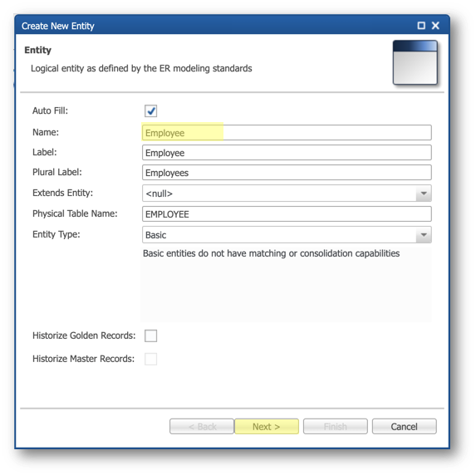Open the Extends Entity dropdown arrow
Image resolution: width=476 pixels, height=475 pixels.
click(424, 193)
